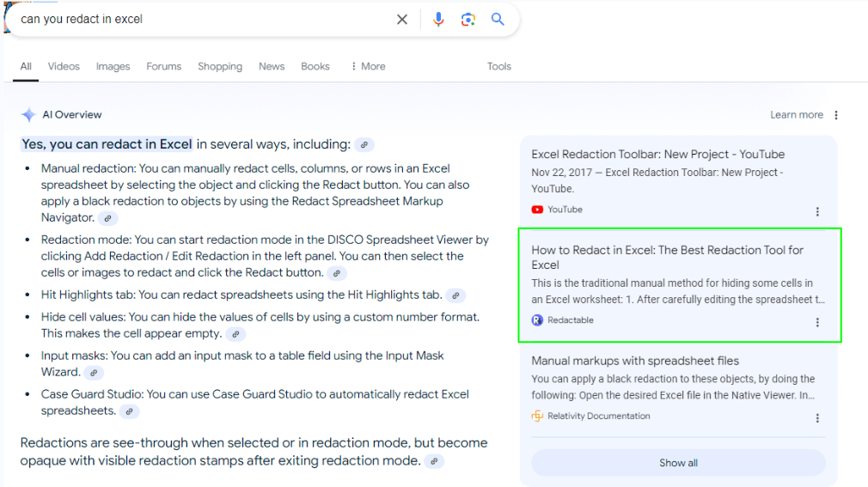868x487 pixels.
Task: Open source link after 'exiting redaction mode'
Action: [435, 461]
